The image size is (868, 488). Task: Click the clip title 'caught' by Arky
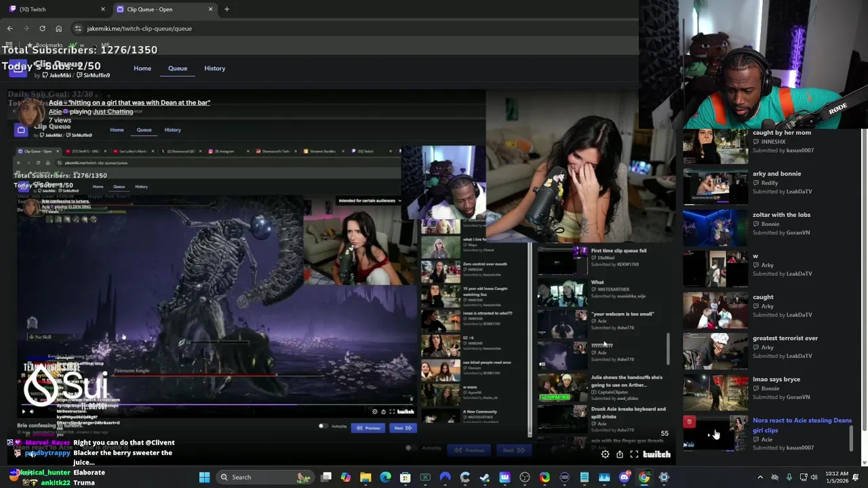763,298
